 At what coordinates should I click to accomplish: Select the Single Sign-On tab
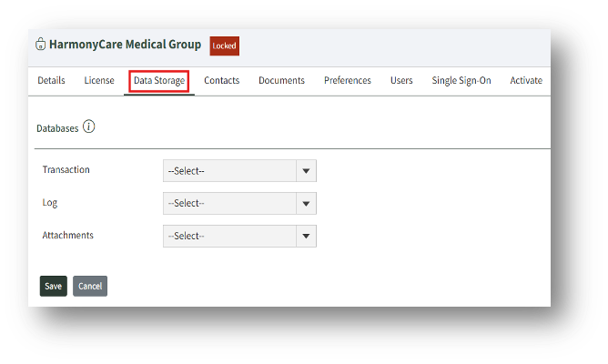pyautogui.click(x=461, y=81)
